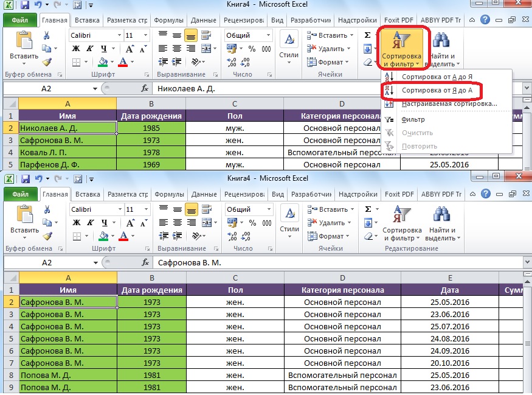The image size is (532, 395).
Task: Click Borders icon in top window
Action: coord(77,62)
